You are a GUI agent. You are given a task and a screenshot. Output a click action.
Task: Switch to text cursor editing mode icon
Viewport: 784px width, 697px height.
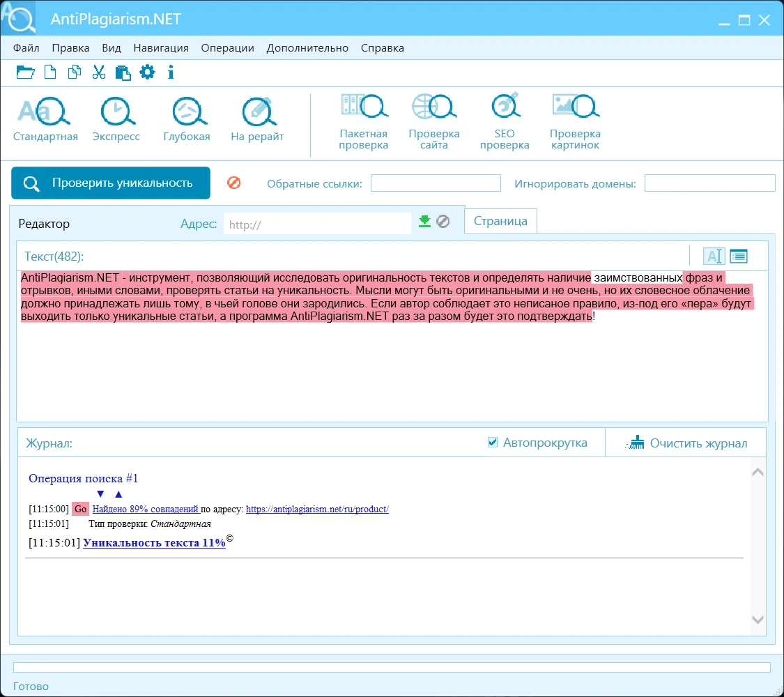coord(714,256)
